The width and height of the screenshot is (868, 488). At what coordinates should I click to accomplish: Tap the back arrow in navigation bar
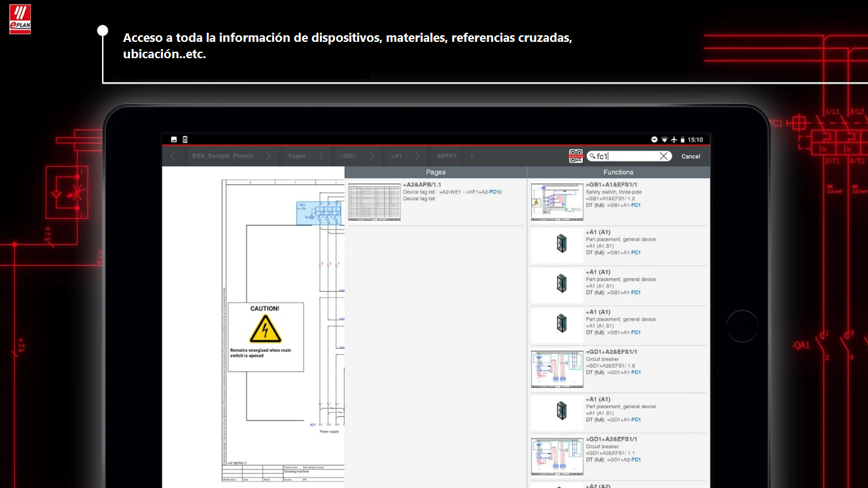(x=173, y=156)
